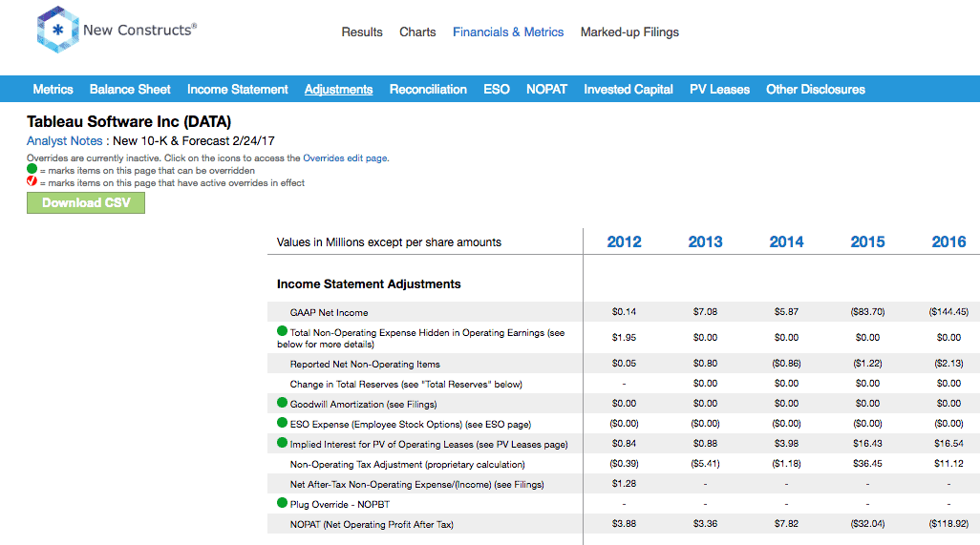Viewport: 980px width, 545px height.
Task: Click Net After-Tax Non-Operating Expense row label
Action: tap(416, 485)
